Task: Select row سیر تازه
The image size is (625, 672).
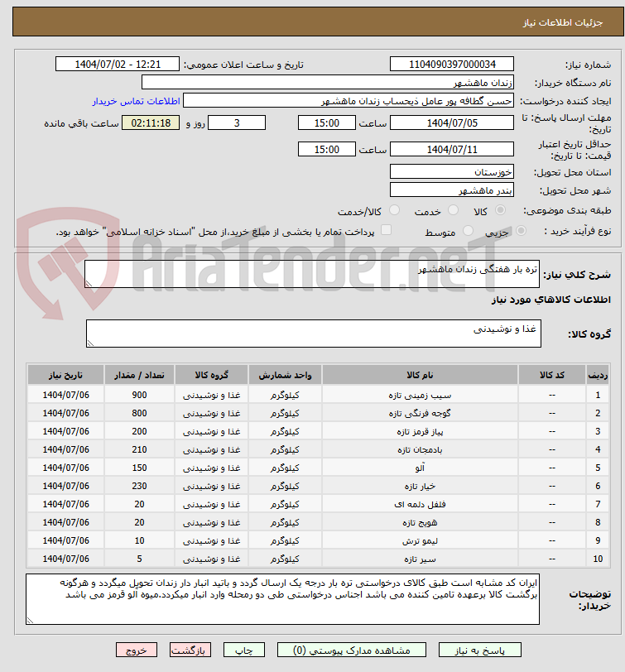Action: (x=318, y=559)
